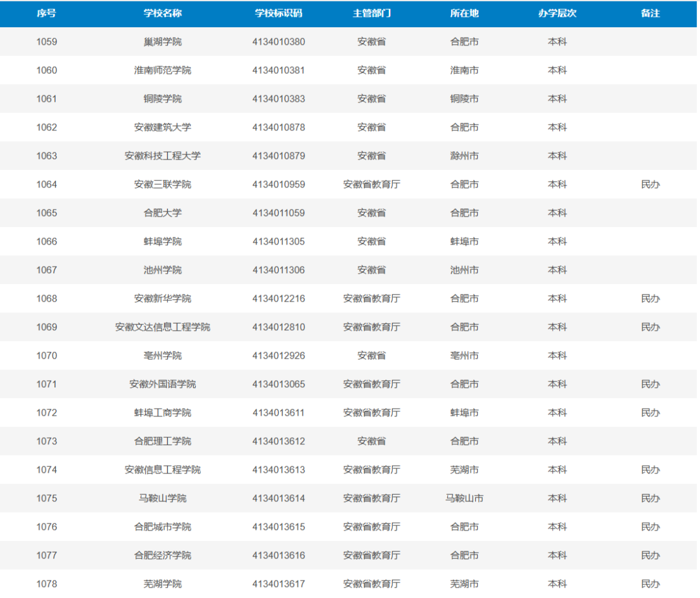Click the 所在地 column header
Viewport: 700px width, 598px height.
[464, 14]
